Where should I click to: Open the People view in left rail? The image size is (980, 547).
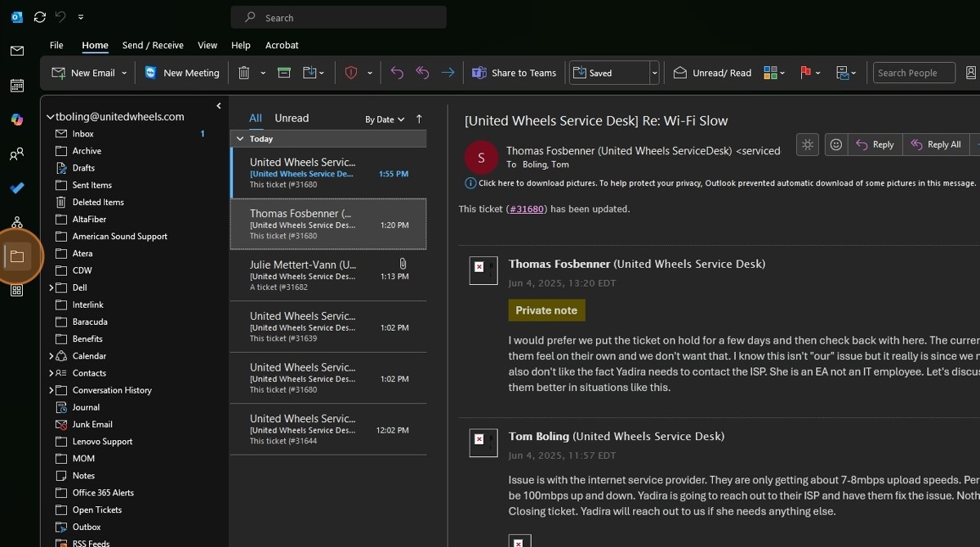pos(16,153)
